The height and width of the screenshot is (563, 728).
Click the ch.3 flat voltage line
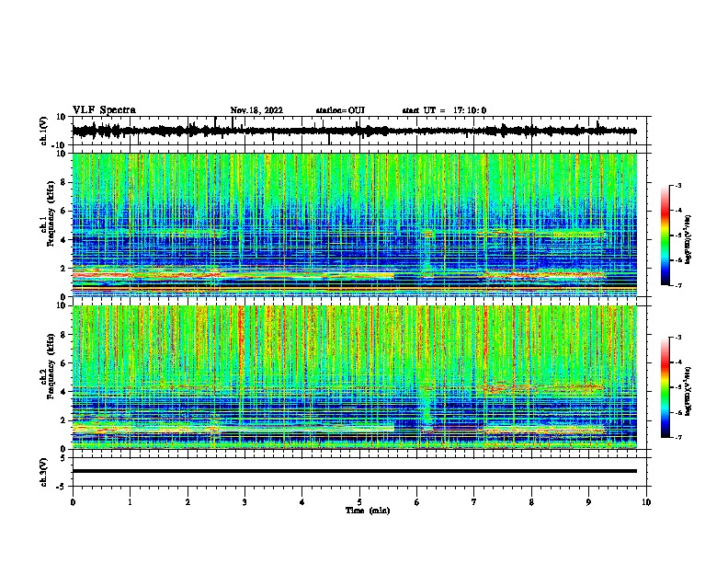[354, 471]
